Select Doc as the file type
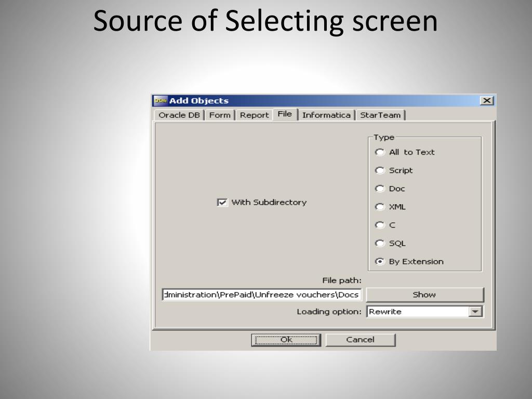 pos(380,189)
